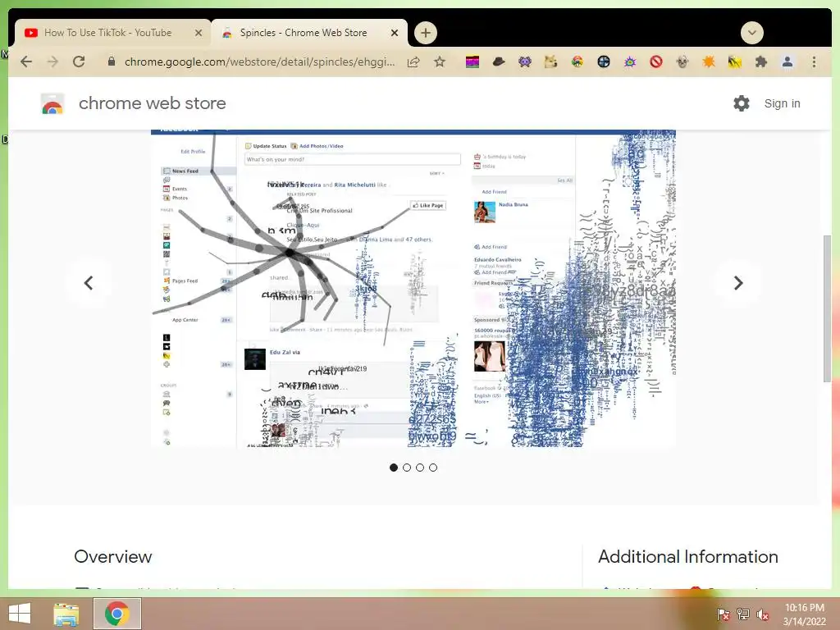Open network status in system tray
This screenshot has height=630, width=840.
coord(743,614)
